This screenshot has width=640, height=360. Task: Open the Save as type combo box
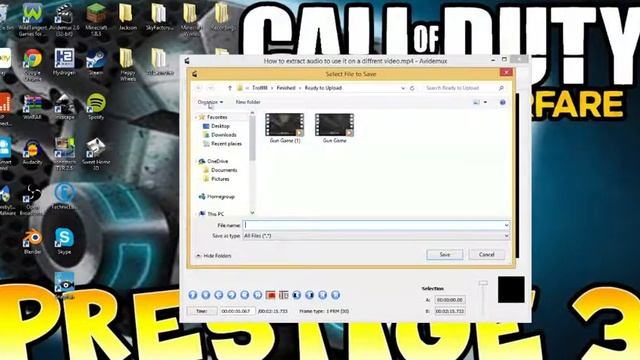(376, 236)
